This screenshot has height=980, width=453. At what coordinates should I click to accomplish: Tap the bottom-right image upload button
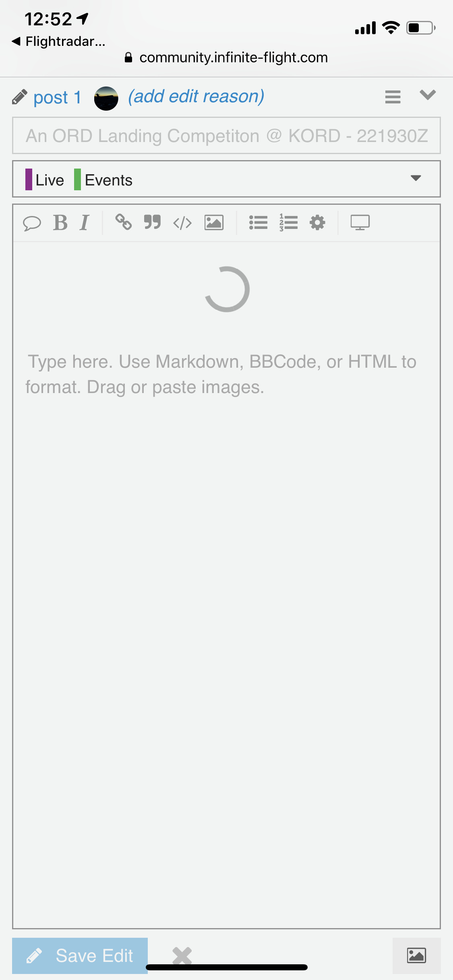click(x=416, y=955)
